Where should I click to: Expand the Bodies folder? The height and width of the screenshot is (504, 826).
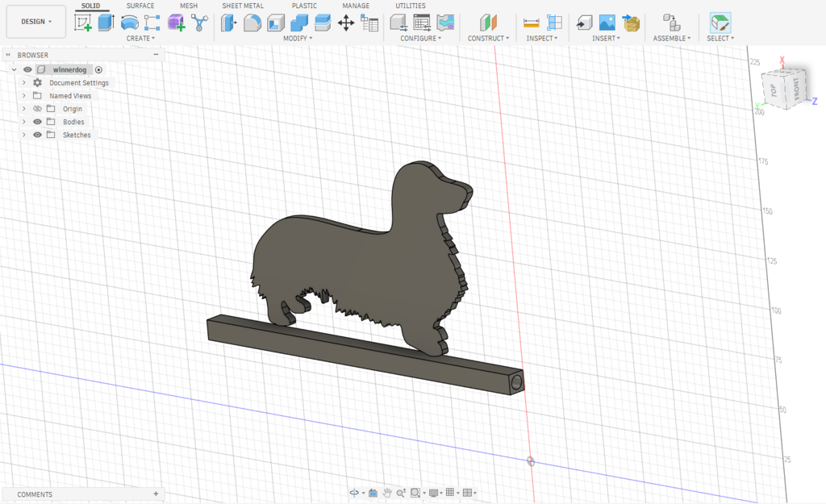tap(23, 122)
